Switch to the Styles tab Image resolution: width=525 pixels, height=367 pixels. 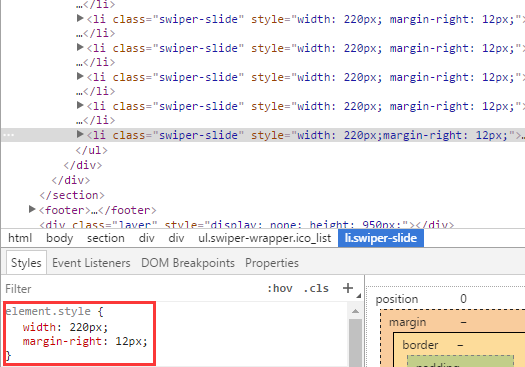point(26,263)
